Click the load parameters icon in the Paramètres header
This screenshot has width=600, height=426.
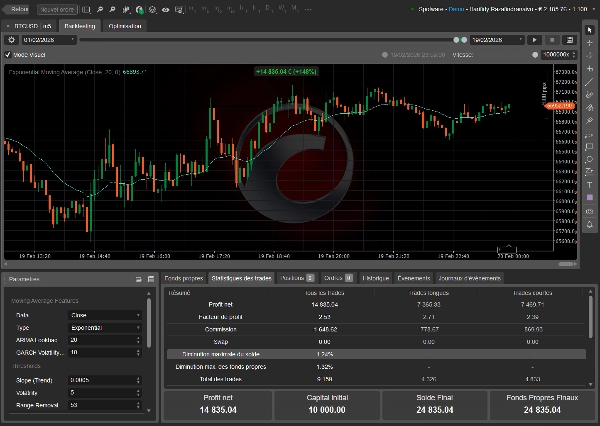139,279
